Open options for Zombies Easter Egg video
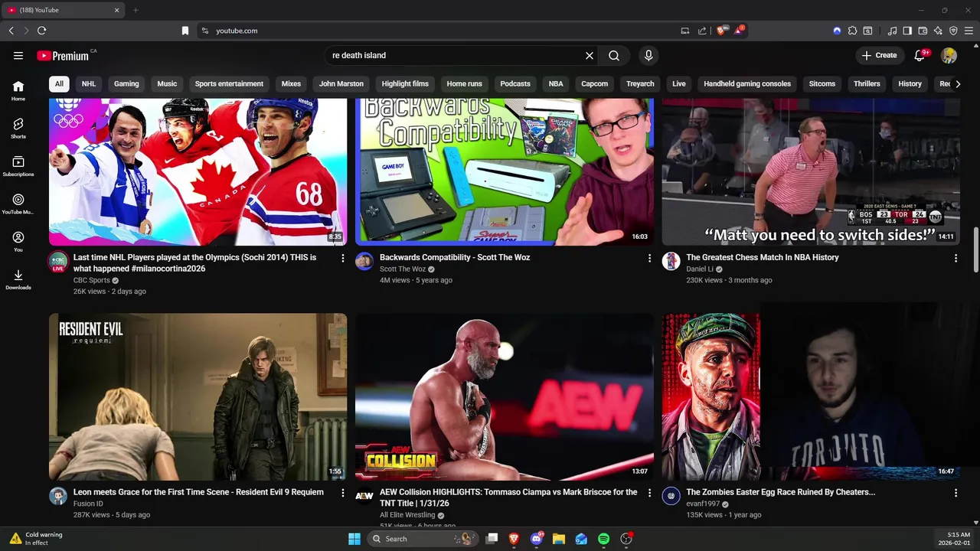Viewport: 980px width, 551px height. tap(955, 493)
